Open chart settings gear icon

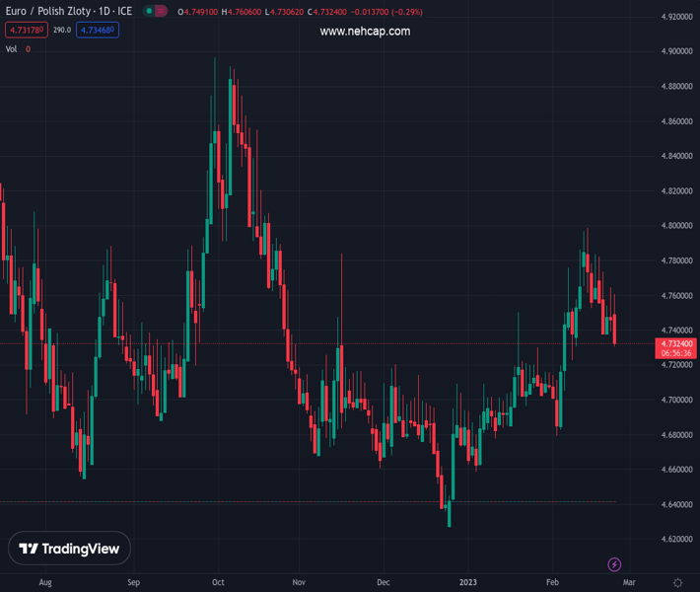click(x=677, y=583)
